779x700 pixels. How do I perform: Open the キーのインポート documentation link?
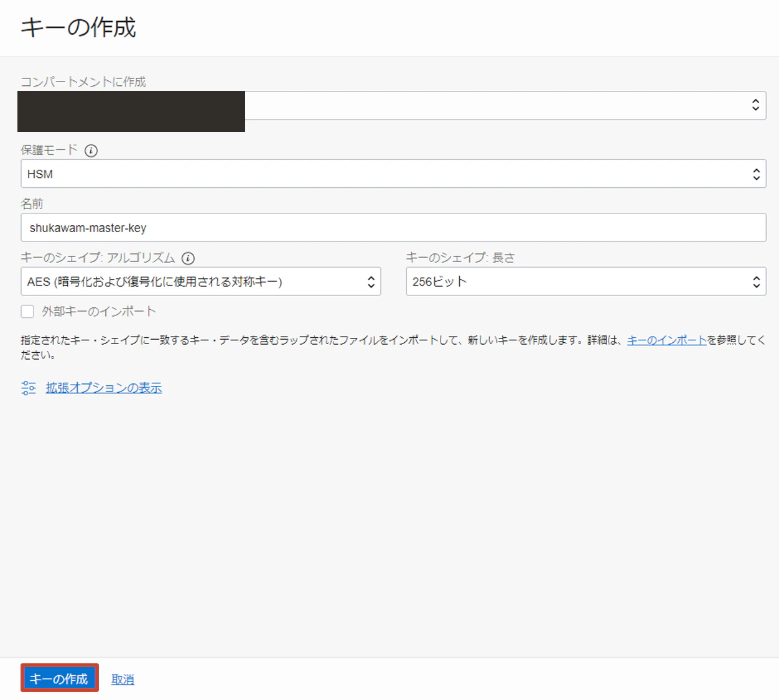click(666, 340)
